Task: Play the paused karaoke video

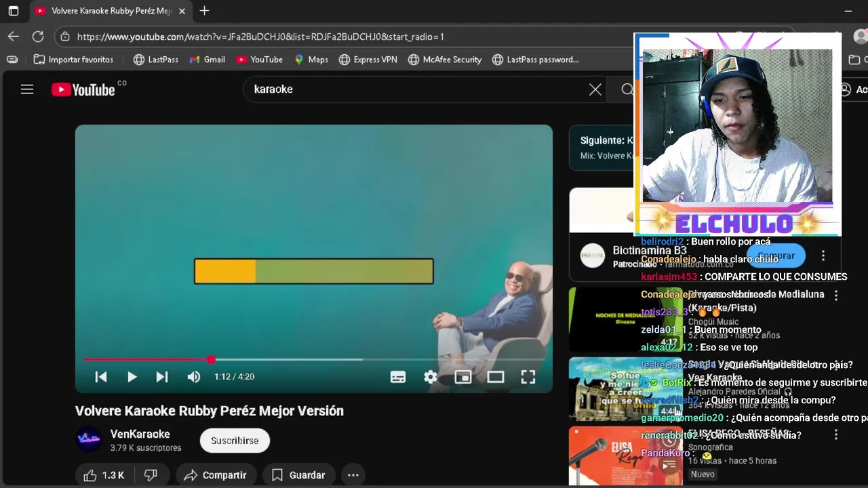Action: coord(132,377)
